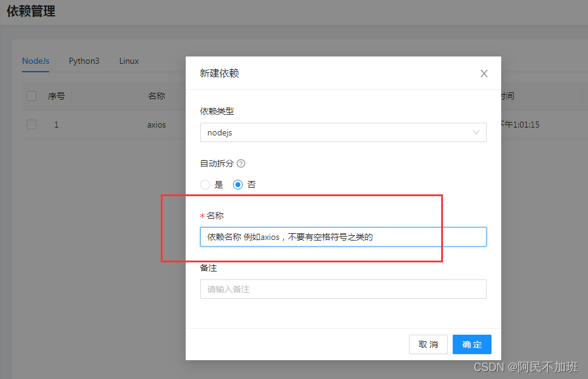Check the axios row checkbox
Screen dimensions: 588x379
tap(32, 125)
